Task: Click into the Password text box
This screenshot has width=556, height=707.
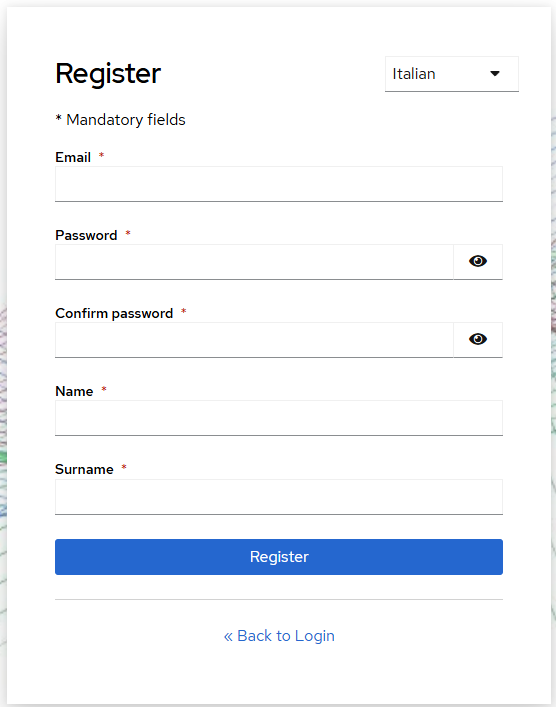Action: click(254, 262)
